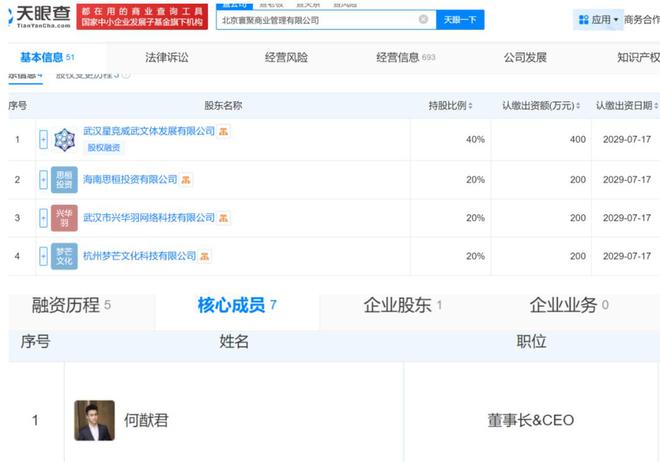Image resolution: width=660 pixels, height=462 pixels.
Task: Open the 武汉市兴华羽网络科技有限公司 link
Action: click(x=149, y=217)
